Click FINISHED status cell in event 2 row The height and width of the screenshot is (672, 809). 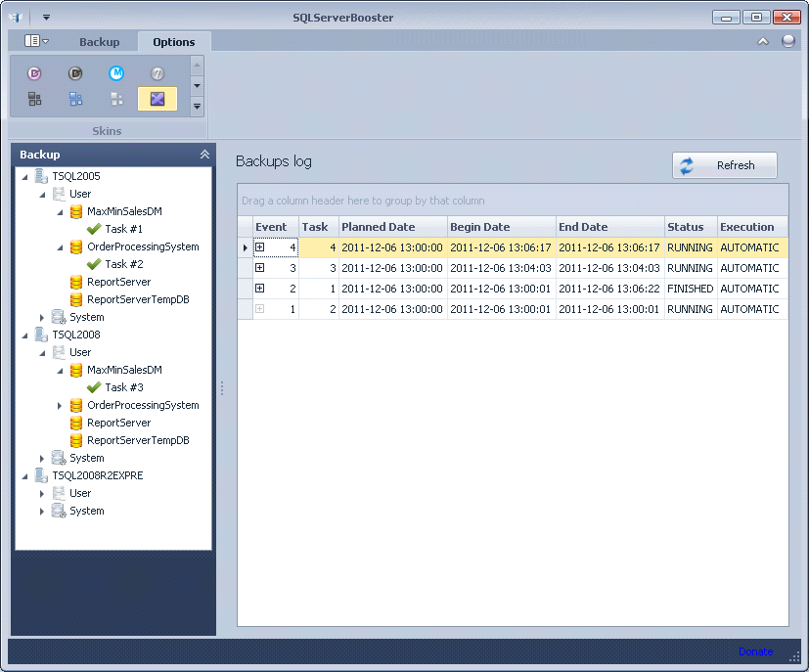click(691, 289)
